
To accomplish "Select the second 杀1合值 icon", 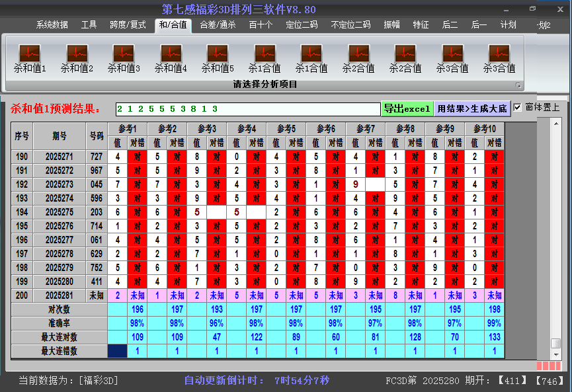I will pyautogui.click(x=311, y=56).
